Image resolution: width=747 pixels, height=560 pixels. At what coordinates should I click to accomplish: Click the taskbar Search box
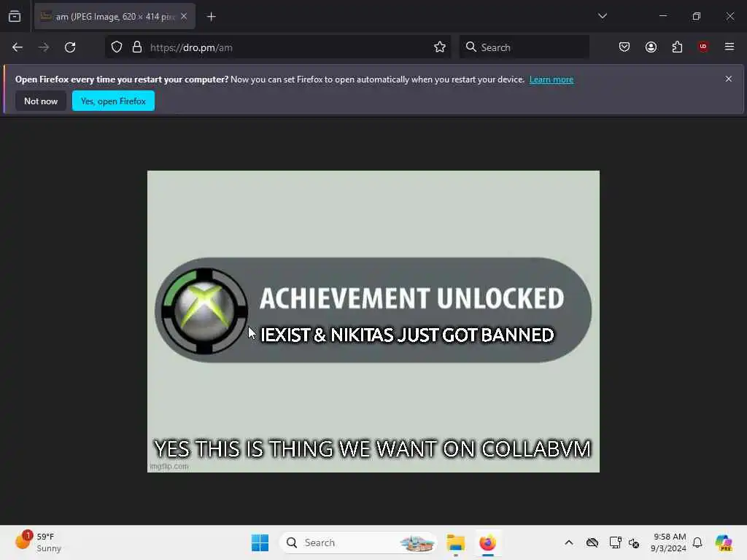pos(358,542)
